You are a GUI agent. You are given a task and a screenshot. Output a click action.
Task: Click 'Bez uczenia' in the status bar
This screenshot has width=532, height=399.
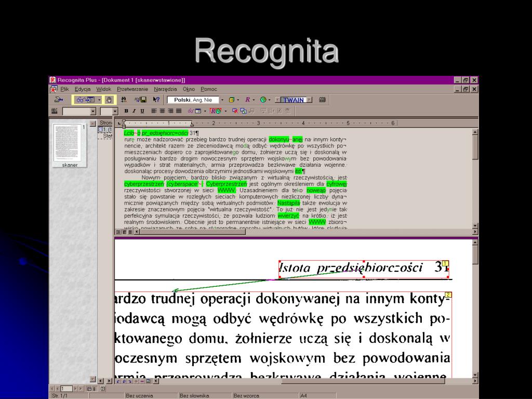point(139,395)
